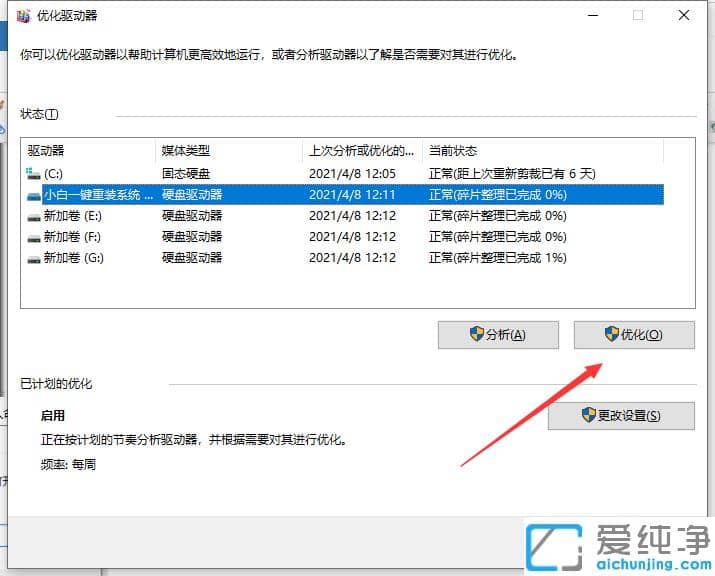715x576 pixels.
Task: Select the 小白一键重装系统 row name
Action: coord(98,195)
